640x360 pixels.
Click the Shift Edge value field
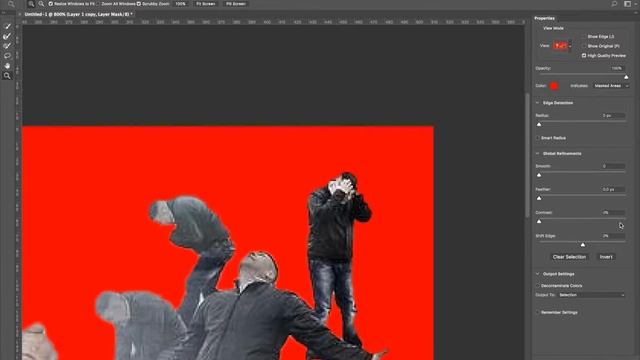(x=613, y=236)
